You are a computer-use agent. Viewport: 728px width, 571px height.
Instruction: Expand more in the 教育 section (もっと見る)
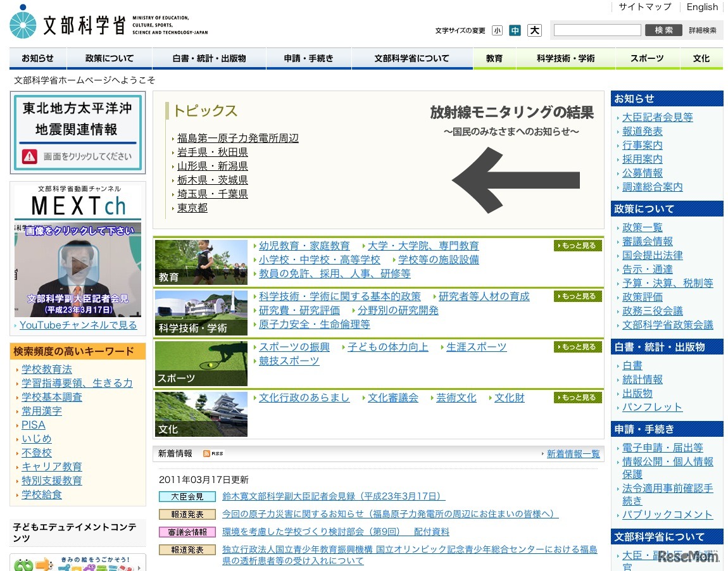(x=577, y=246)
